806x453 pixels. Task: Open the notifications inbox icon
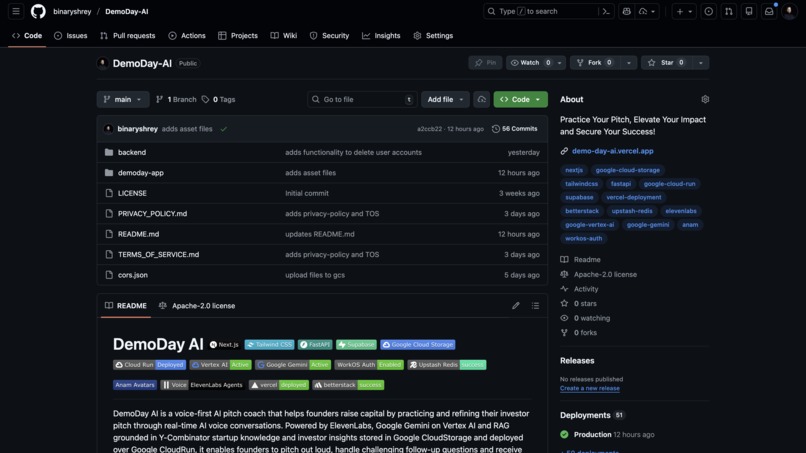[x=769, y=11]
